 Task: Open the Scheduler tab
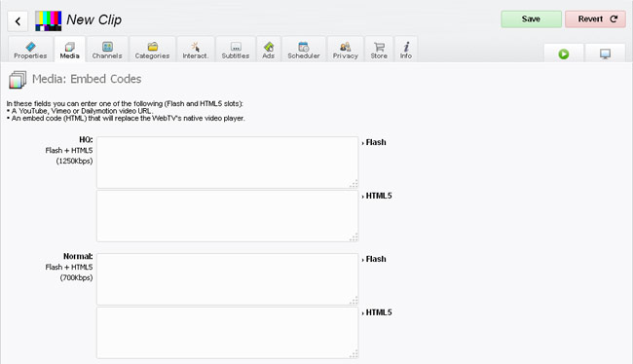(304, 50)
